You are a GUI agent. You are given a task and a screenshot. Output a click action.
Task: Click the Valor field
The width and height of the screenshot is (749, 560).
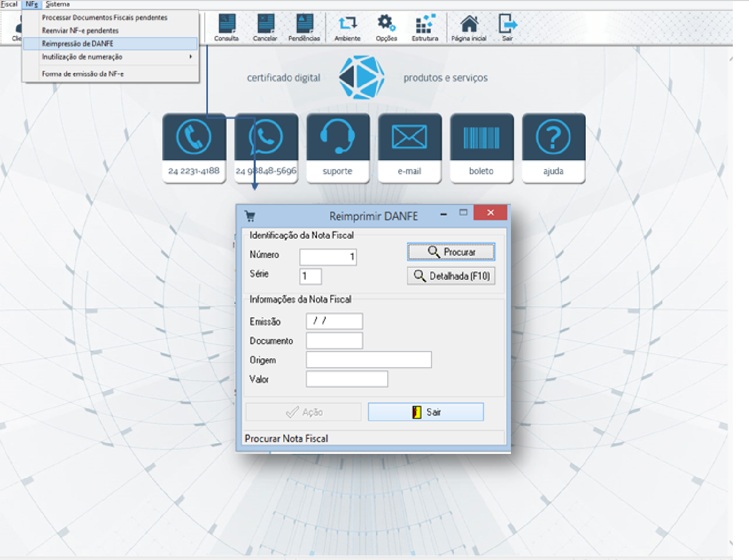[347, 379]
